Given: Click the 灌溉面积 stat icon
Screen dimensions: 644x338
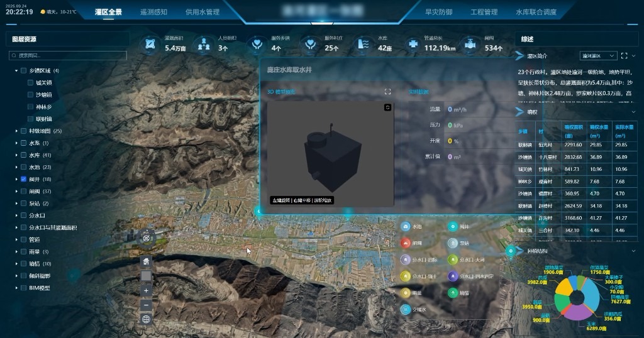Looking at the screenshot, I should 150,44.
